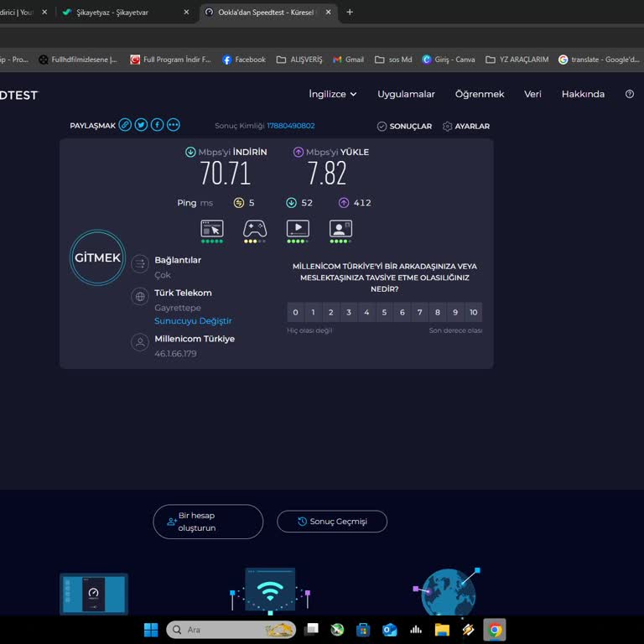Click the download latency icon beside 52

tap(291, 203)
